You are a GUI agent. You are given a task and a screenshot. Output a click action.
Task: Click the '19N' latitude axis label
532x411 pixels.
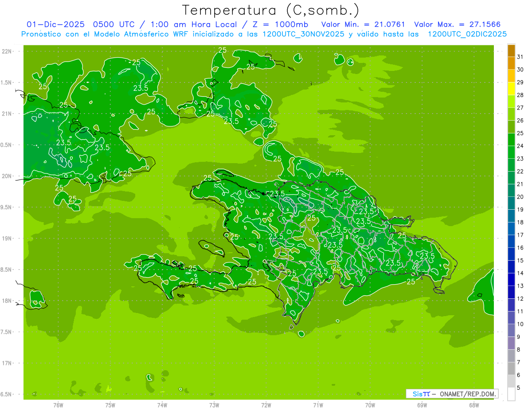click(8, 239)
